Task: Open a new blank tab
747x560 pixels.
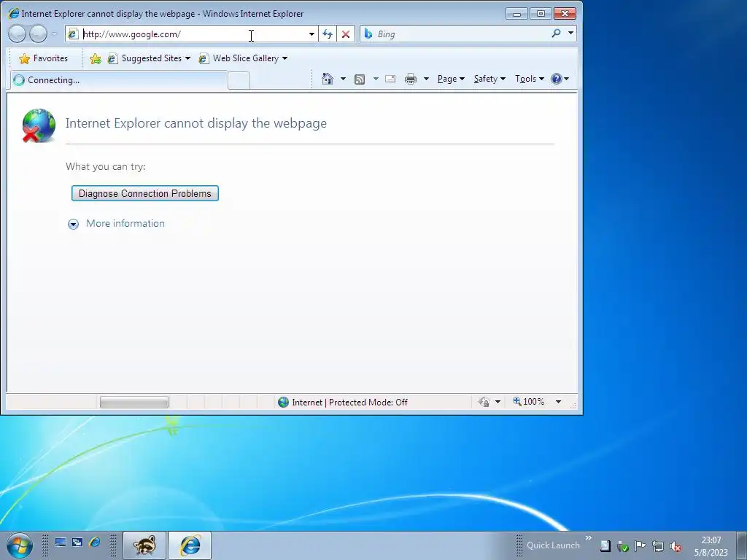Action: coord(239,80)
